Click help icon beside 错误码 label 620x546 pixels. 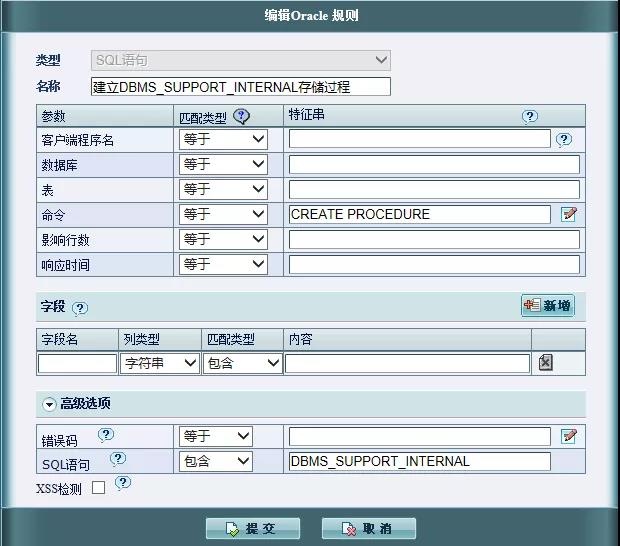click(x=106, y=435)
